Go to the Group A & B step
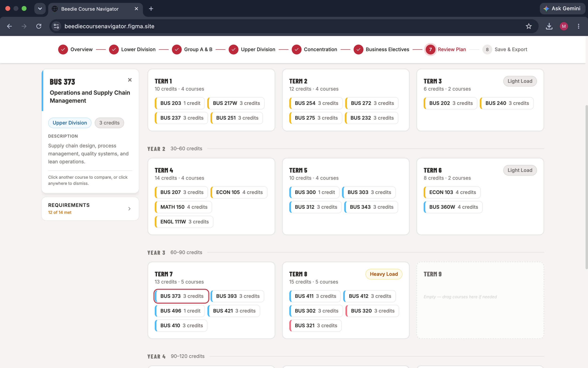Image resolution: width=588 pixels, height=368 pixels. click(192, 49)
